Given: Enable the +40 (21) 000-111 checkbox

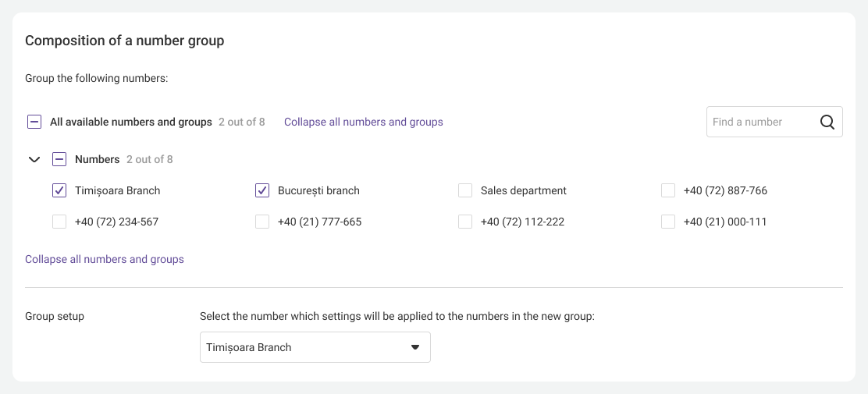Looking at the screenshot, I should coord(668,222).
